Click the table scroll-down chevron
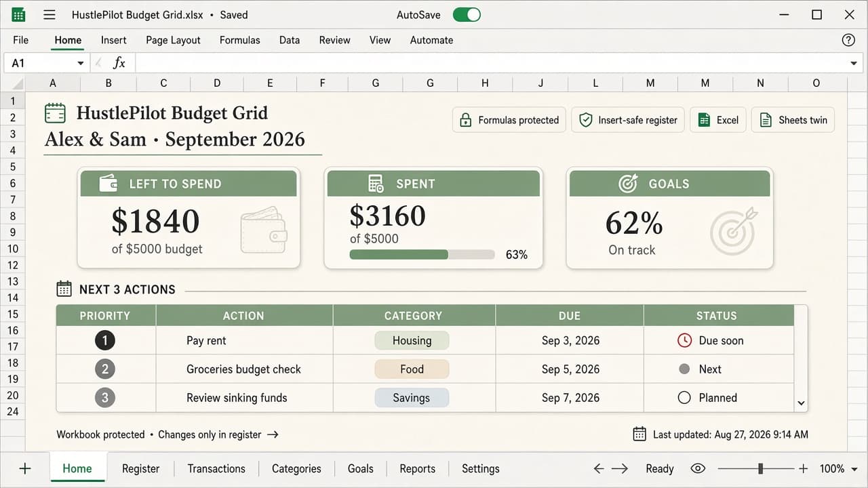This screenshot has width=868, height=488. point(801,403)
